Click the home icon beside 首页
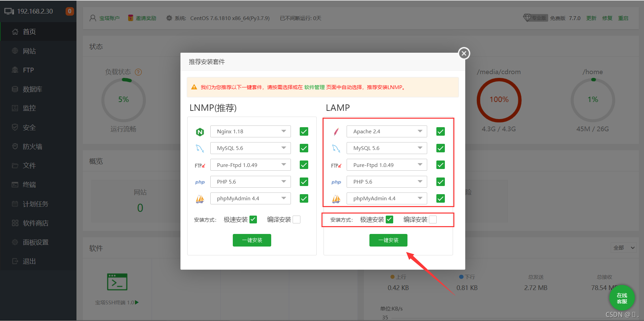The image size is (644, 321). [15, 32]
